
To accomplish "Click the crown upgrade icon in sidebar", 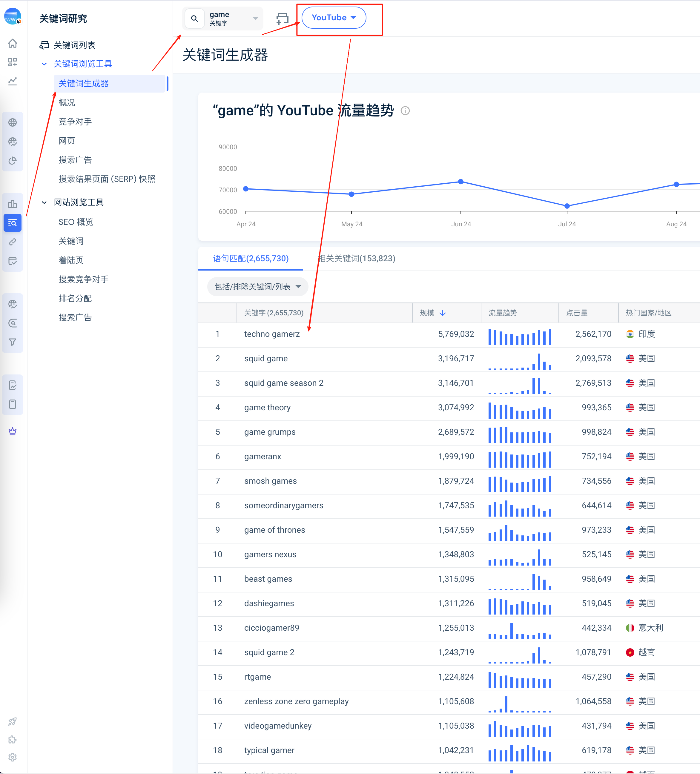I will pos(13,431).
